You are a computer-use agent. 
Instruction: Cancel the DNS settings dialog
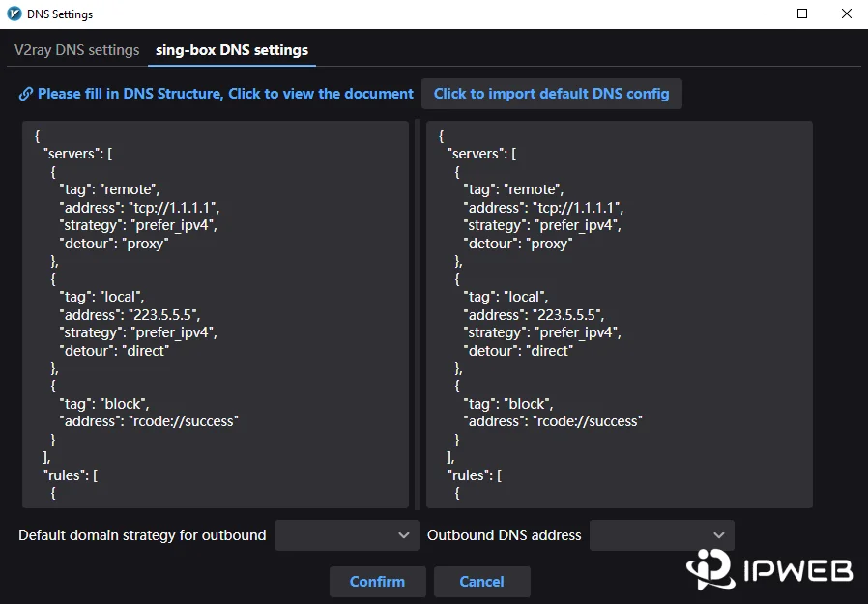coord(481,582)
